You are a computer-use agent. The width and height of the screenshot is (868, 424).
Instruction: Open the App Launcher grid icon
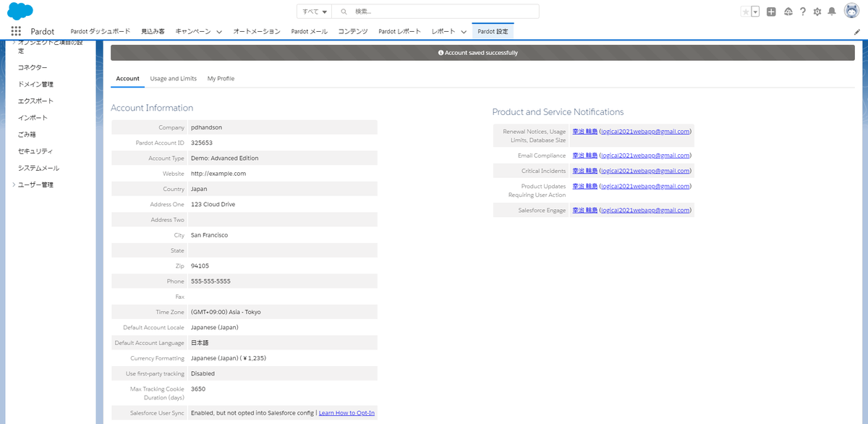click(x=16, y=31)
